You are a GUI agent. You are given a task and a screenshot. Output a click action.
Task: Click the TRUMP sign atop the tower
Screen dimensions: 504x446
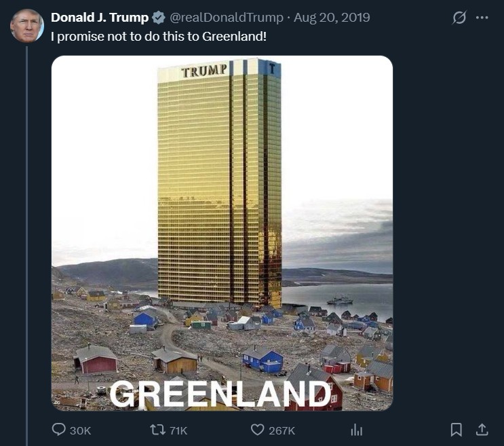coord(204,71)
